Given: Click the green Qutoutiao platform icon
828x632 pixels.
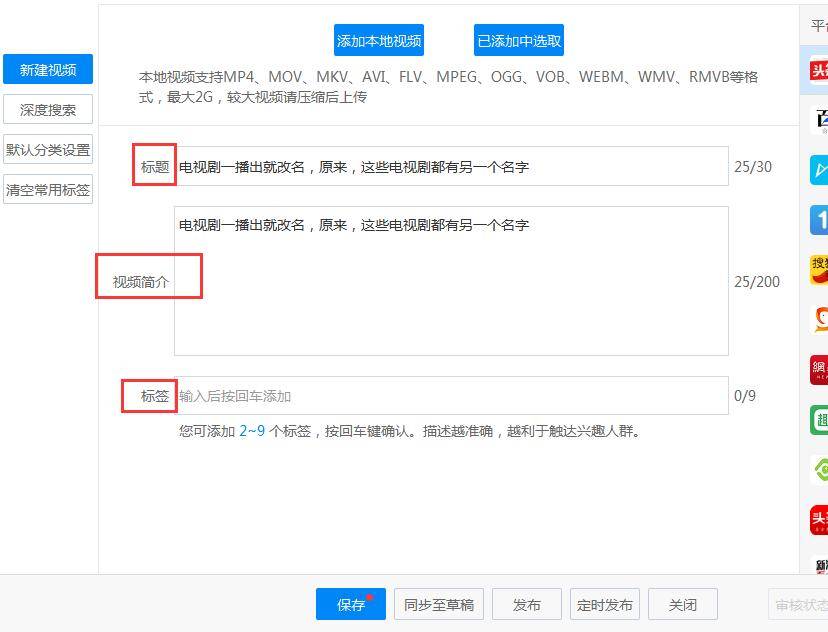Looking at the screenshot, I should [819, 420].
